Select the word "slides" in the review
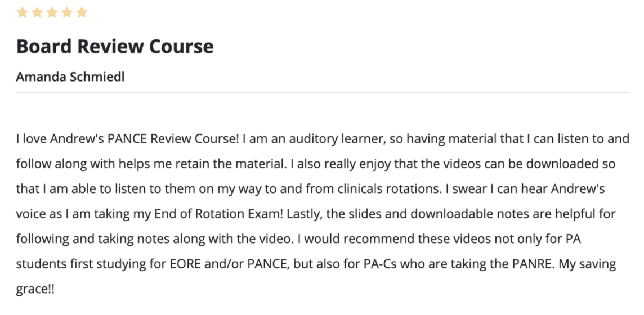Image resolution: width=644 pixels, height=315 pixels. coord(361,214)
